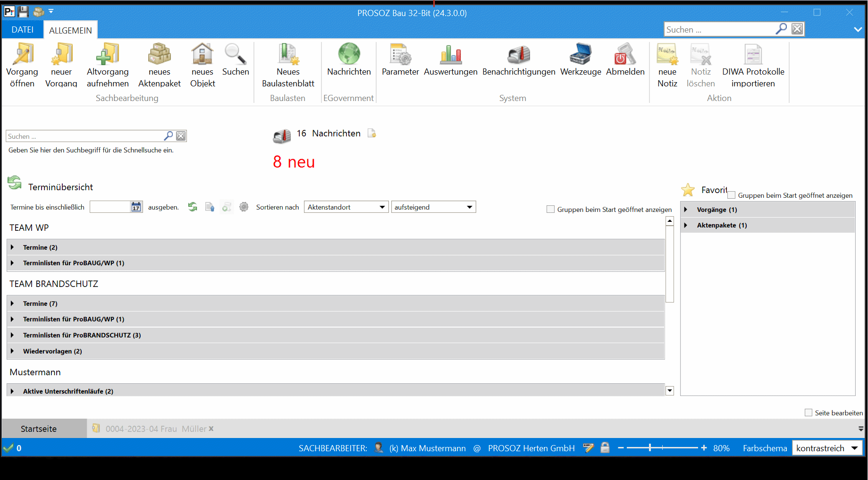Viewport: 868px width, 480px height.
Task: Create a neuer Vorgang
Action: click(x=61, y=65)
